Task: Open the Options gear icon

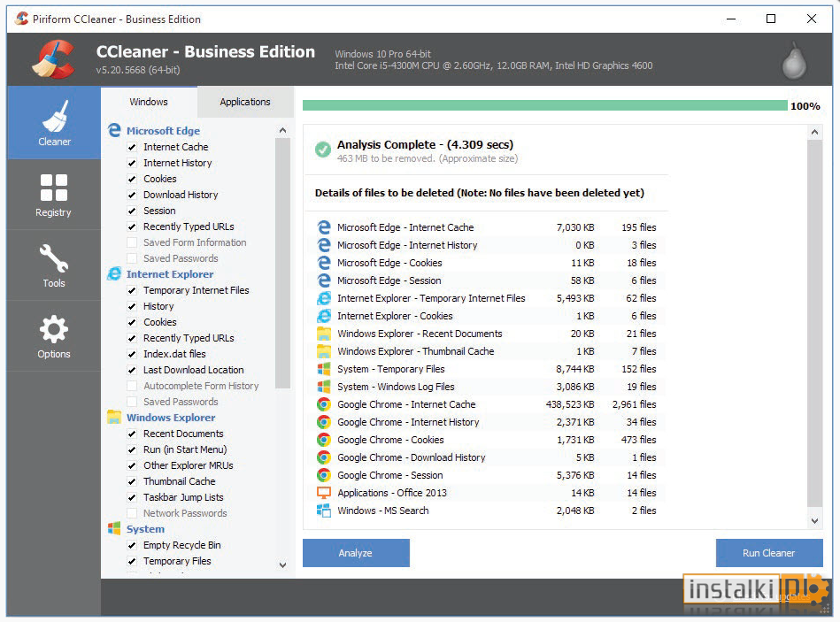Action: coord(54,329)
